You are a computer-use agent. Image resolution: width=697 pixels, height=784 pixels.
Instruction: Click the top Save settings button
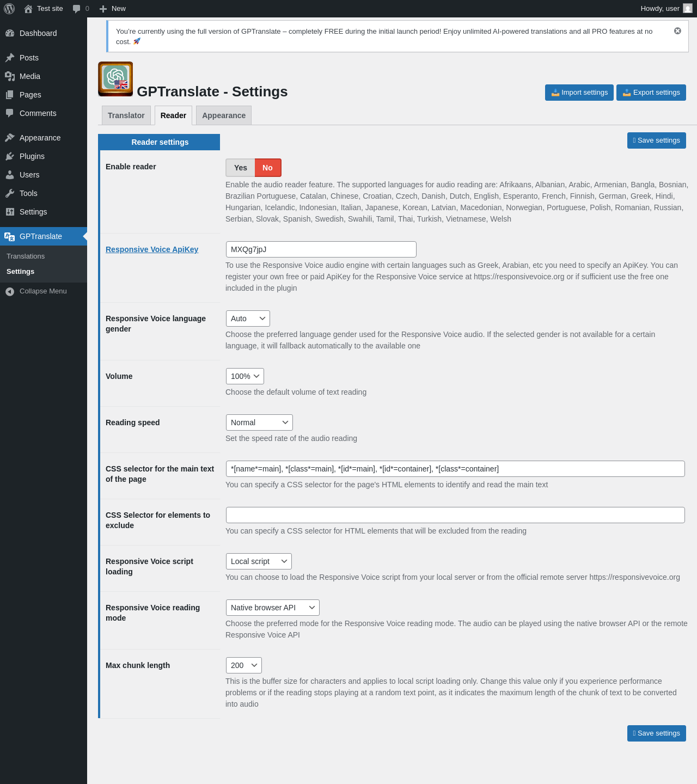point(657,140)
